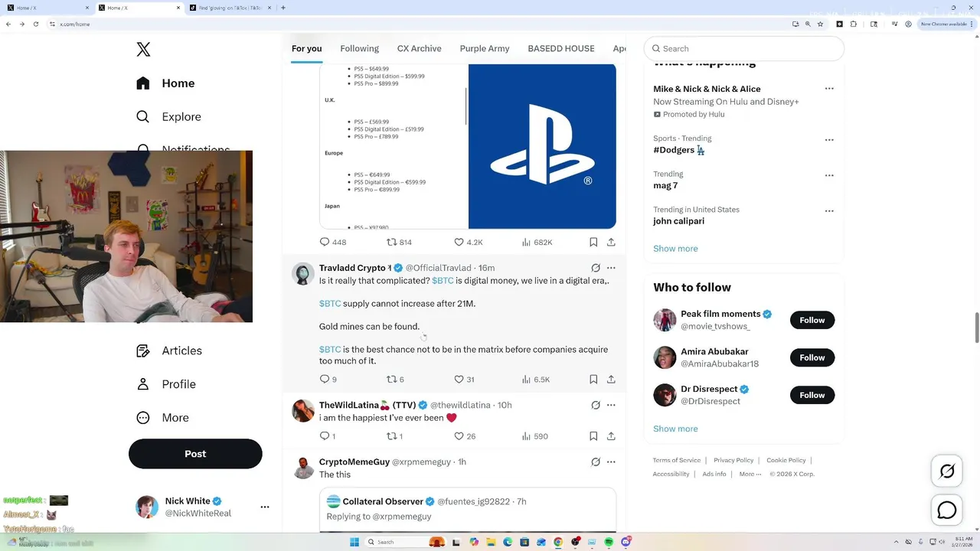Repost Travladd Crypto's BTC post
The image size is (980, 551).
395,379
